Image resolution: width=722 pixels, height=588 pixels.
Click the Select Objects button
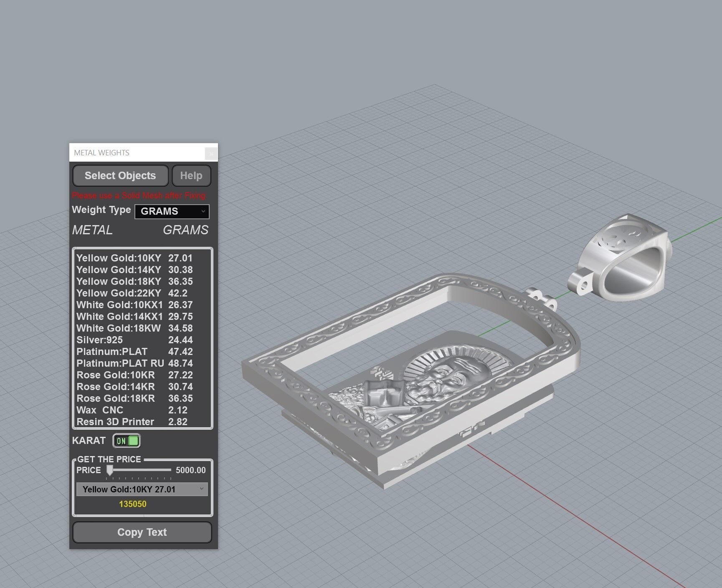120,176
